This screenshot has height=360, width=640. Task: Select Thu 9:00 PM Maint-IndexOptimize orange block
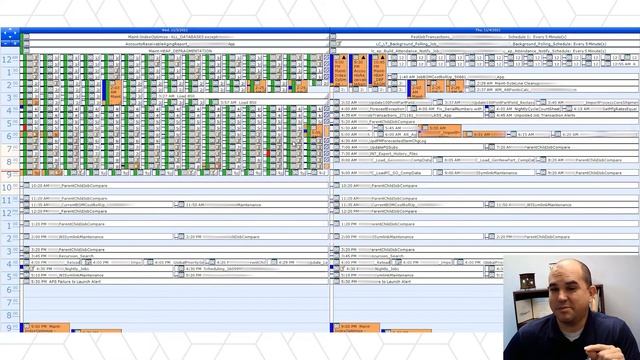click(x=356, y=328)
